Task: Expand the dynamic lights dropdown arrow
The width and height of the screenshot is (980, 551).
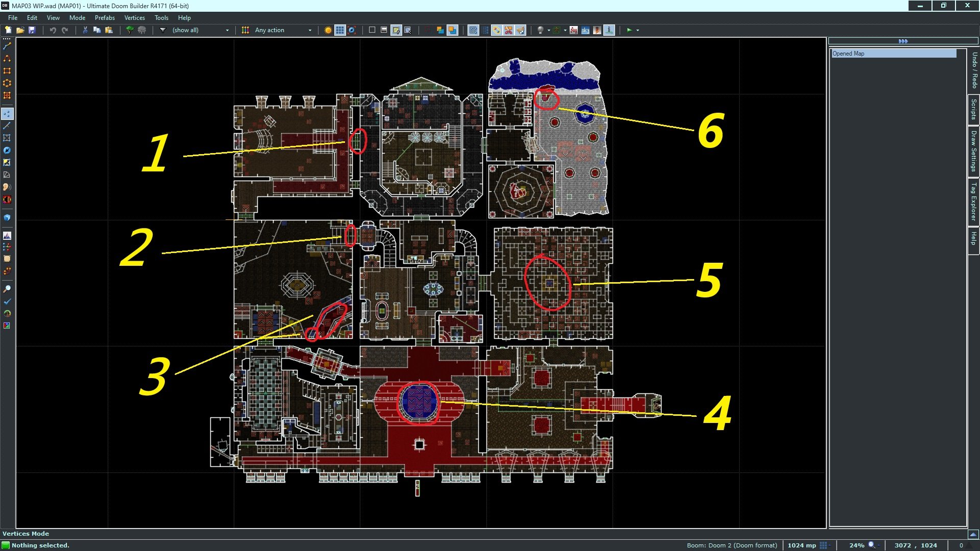Action: tap(549, 30)
